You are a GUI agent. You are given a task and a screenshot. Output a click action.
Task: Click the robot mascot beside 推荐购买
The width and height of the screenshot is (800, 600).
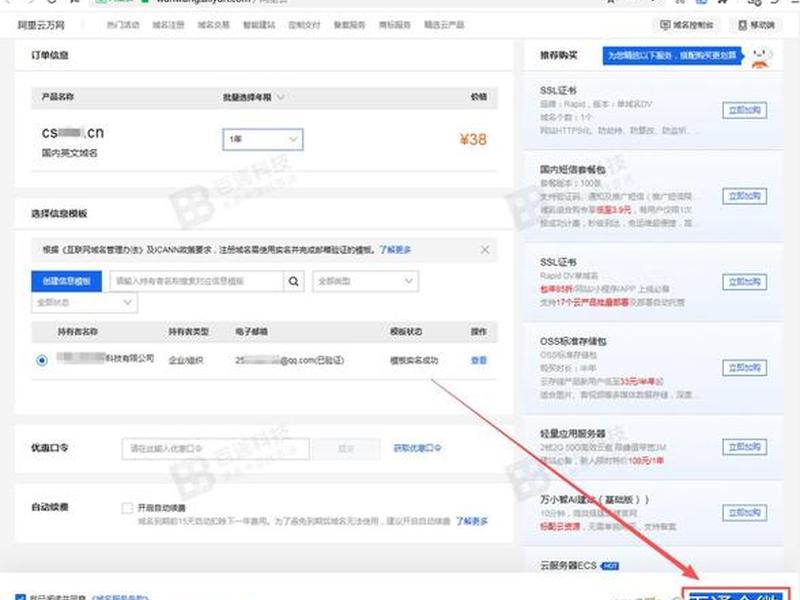[x=761, y=56]
